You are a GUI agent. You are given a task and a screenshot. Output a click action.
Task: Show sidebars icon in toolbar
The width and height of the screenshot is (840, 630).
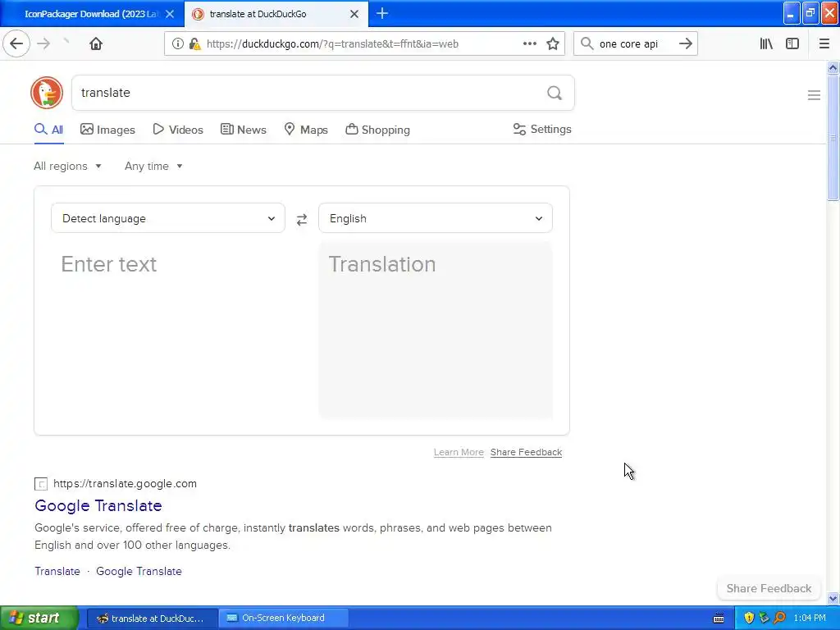click(792, 43)
